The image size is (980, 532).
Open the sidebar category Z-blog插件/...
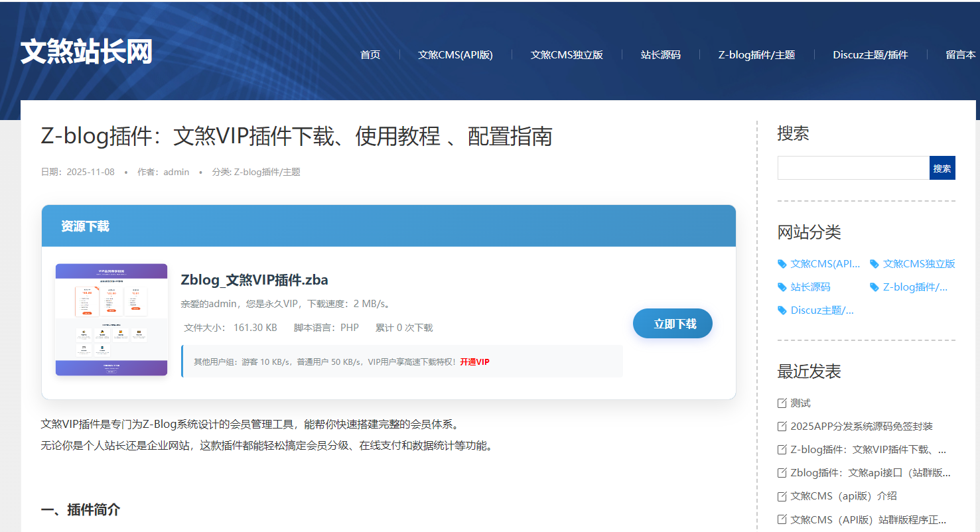pos(915,287)
